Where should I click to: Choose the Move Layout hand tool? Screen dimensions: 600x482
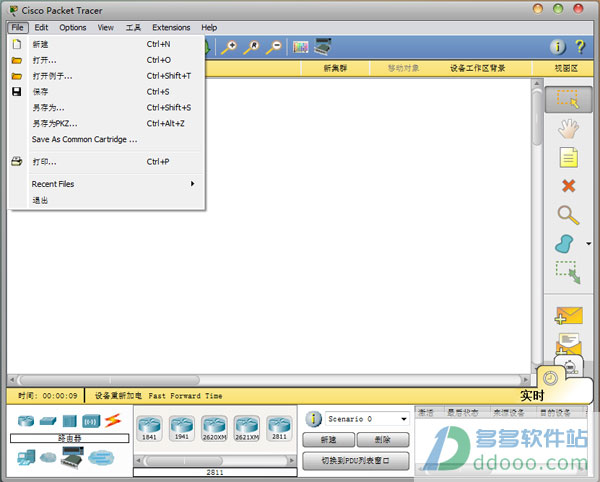(568, 129)
